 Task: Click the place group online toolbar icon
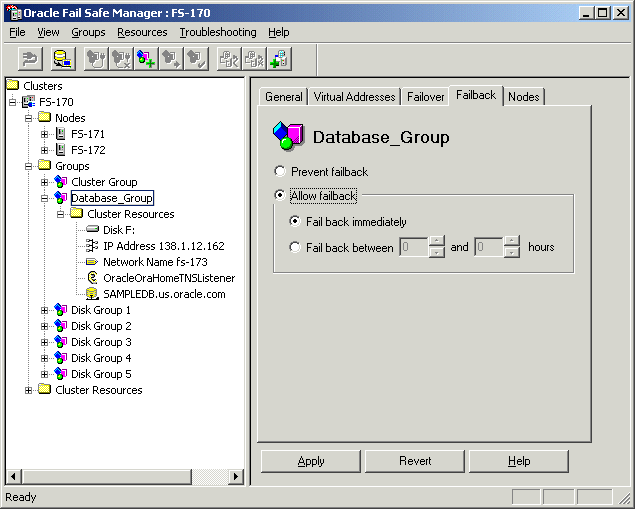[x=96, y=59]
